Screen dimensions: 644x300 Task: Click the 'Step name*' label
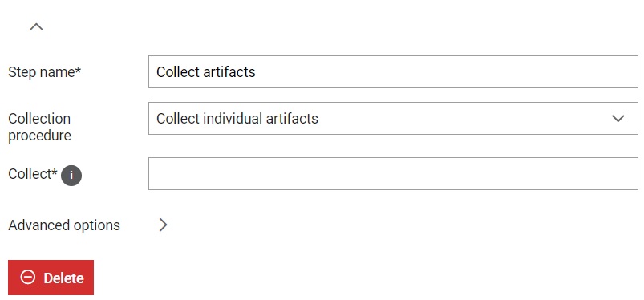(x=45, y=72)
